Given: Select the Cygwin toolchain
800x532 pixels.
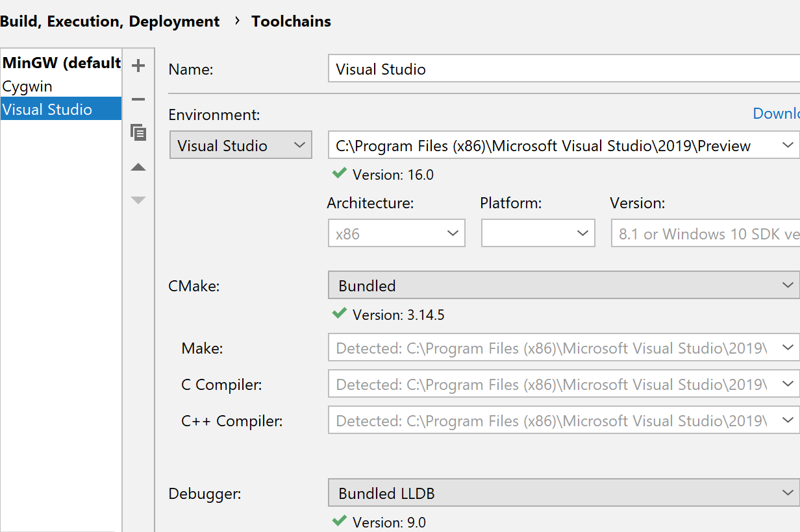Looking at the screenshot, I should point(27,86).
